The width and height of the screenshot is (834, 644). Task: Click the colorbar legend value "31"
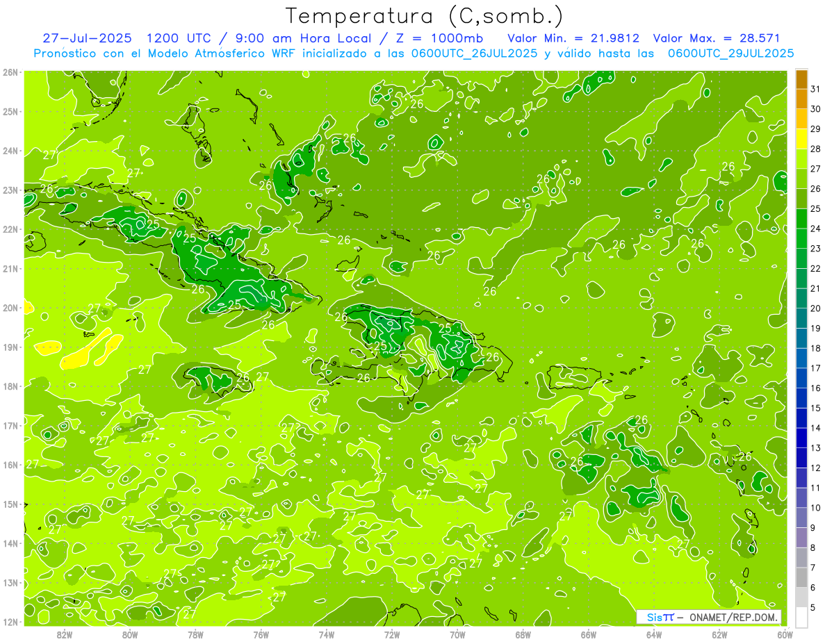coord(815,89)
